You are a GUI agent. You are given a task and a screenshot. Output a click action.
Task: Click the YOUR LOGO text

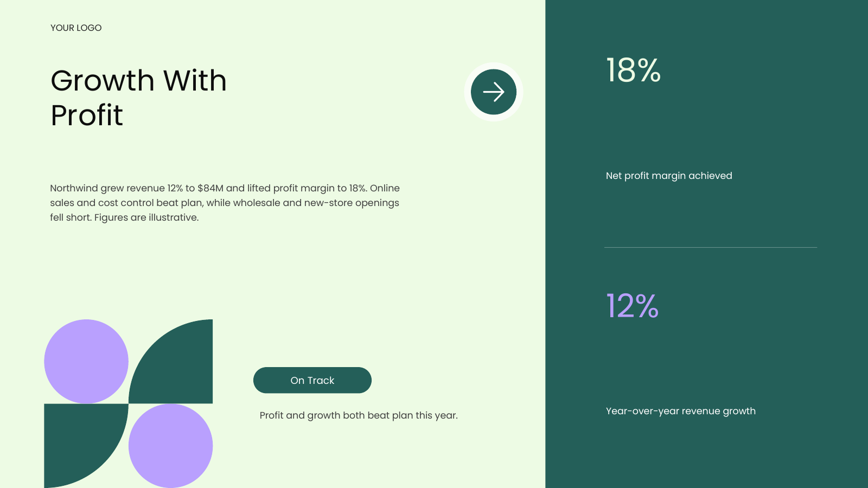[76, 28]
